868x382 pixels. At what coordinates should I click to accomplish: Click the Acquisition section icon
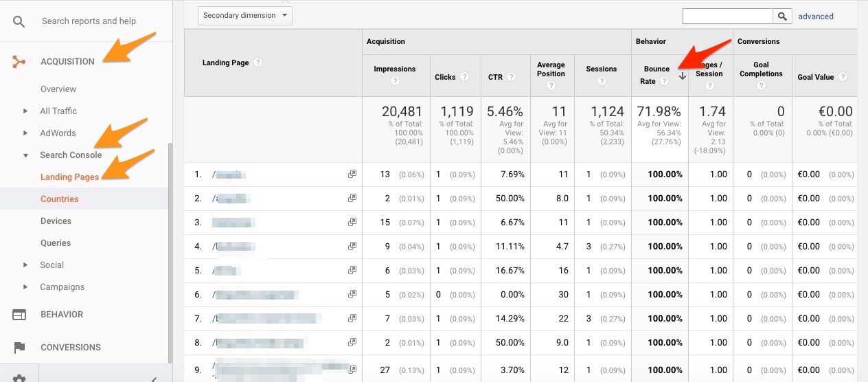(x=19, y=62)
